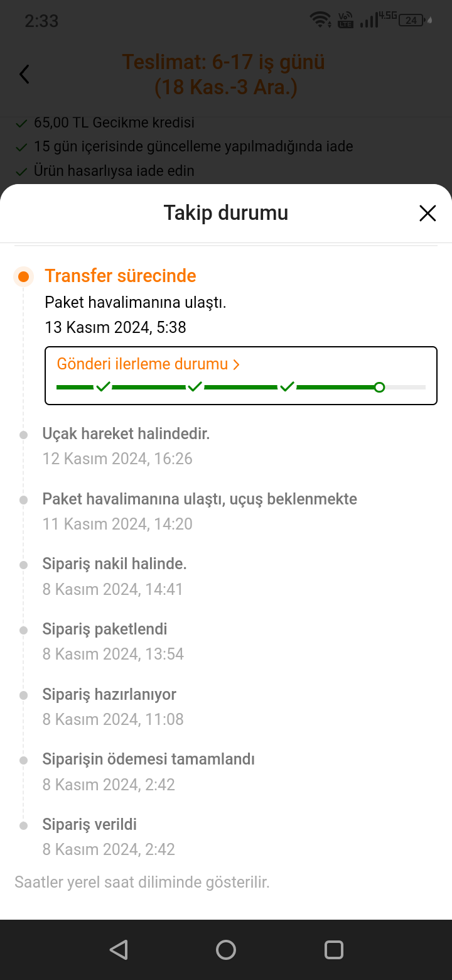Screen dimensions: 452x980
Task: Close the Takip durumu sheet
Action: click(427, 214)
